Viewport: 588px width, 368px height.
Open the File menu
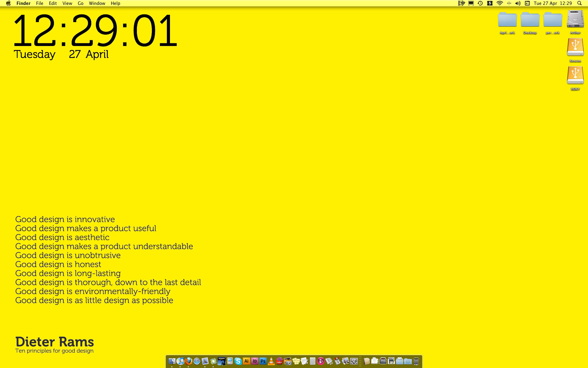pyautogui.click(x=40, y=3)
